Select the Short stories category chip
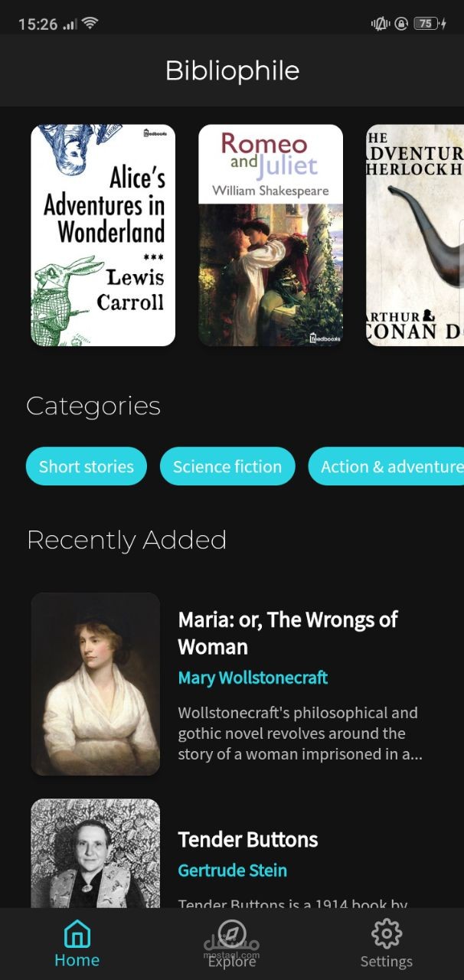 click(87, 466)
